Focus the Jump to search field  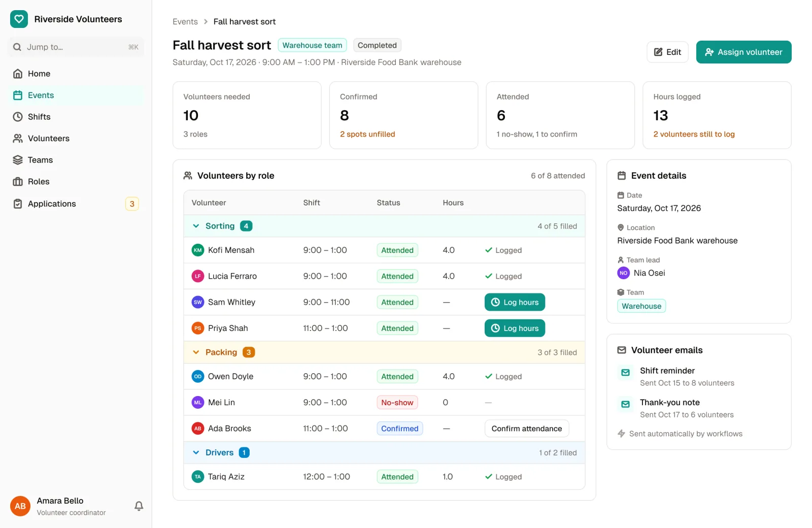click(x=76, y=47)
